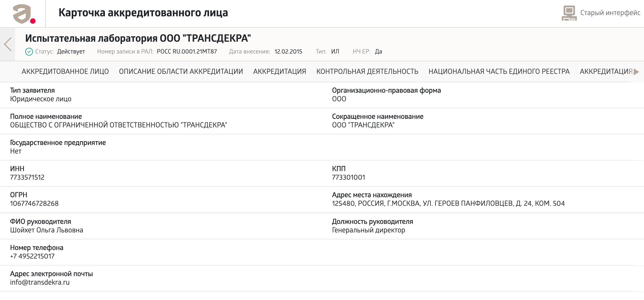This screenshot has height=300, width=644.
Task: Click the label Номер телефона
Action: coord(37,248)
